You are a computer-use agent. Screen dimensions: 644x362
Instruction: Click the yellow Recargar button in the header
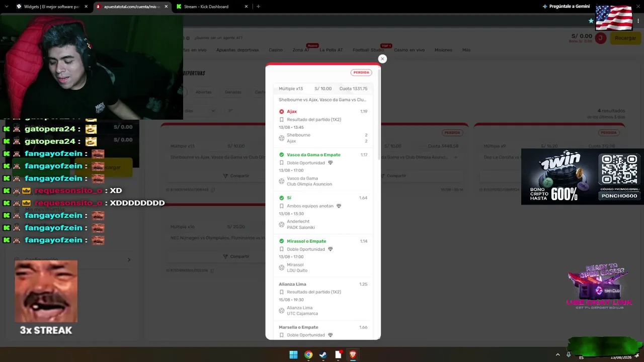625,38
